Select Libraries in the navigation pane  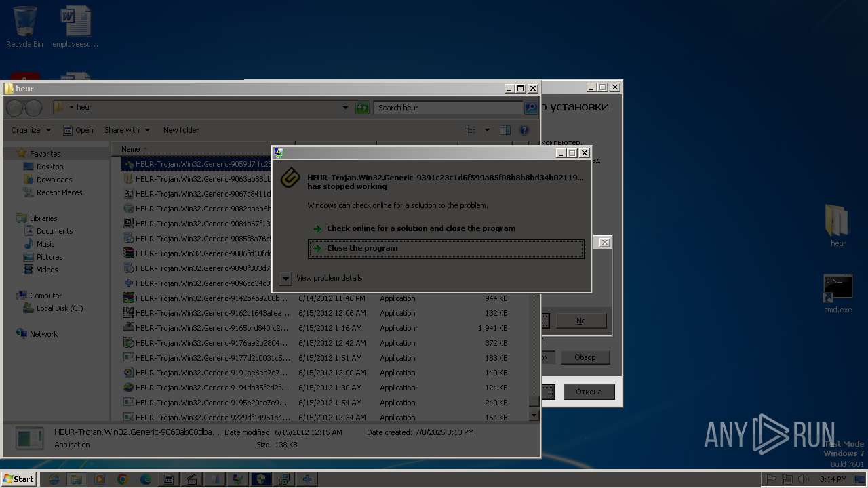(x=43, y=218)
